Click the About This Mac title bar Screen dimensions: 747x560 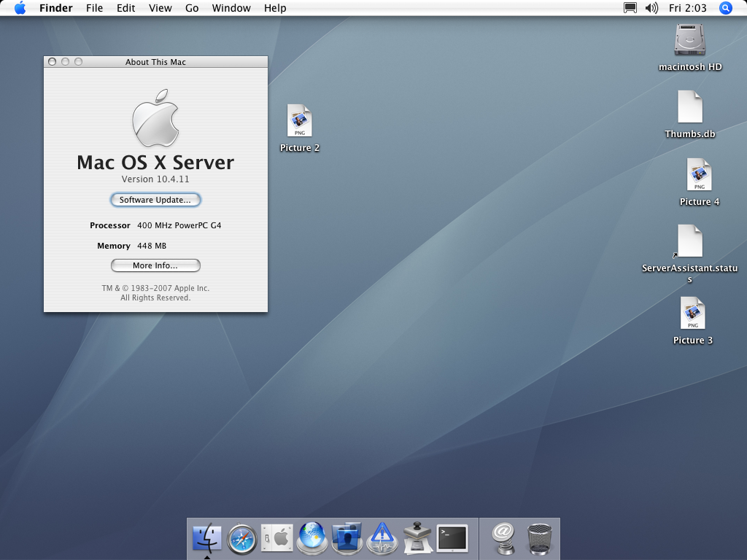tap(155, 62)
